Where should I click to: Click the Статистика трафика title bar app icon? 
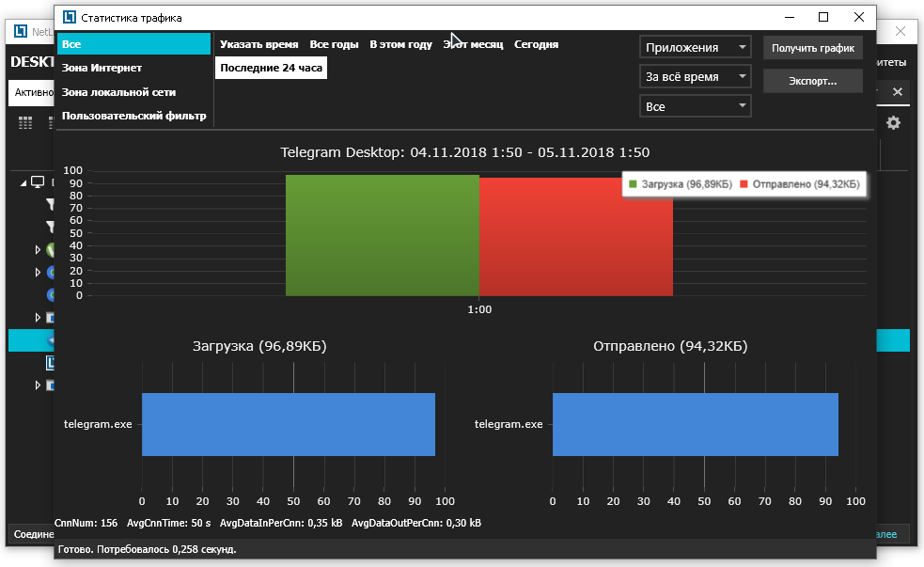pyautogui.click(x=70, y=17)
